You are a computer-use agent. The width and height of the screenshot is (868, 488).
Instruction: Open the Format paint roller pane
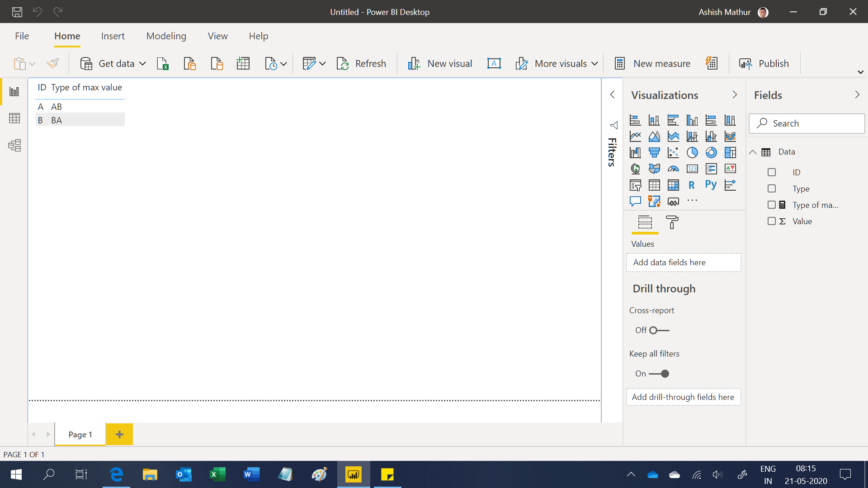coord(672,222)
